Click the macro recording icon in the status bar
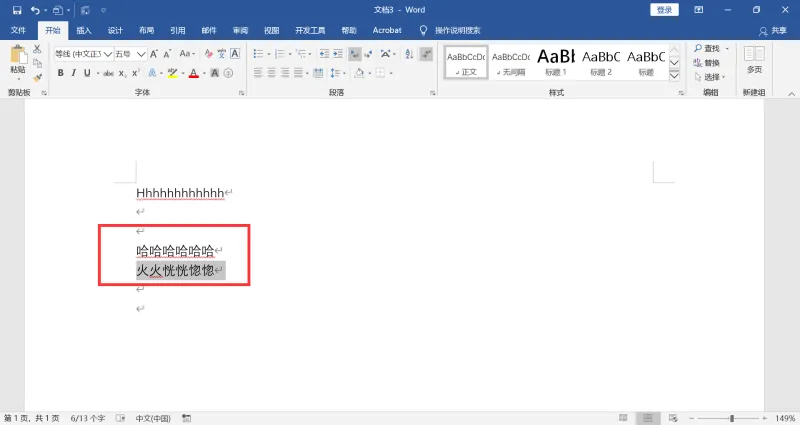 click(x=187, y=418)
